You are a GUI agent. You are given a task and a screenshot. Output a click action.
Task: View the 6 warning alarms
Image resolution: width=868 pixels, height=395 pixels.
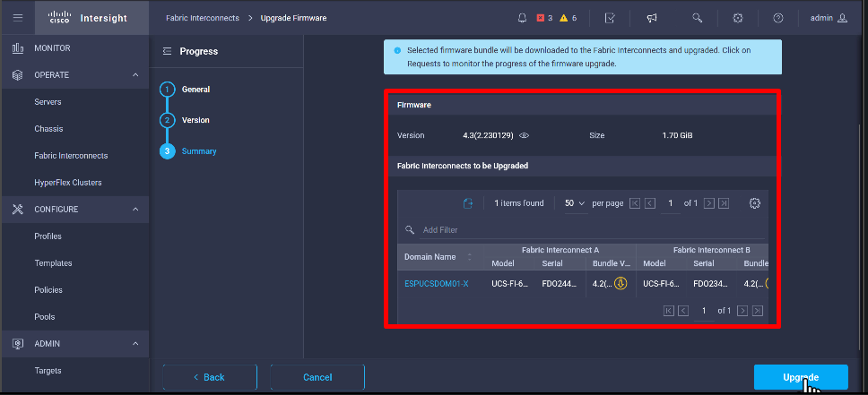pos(569,18)
